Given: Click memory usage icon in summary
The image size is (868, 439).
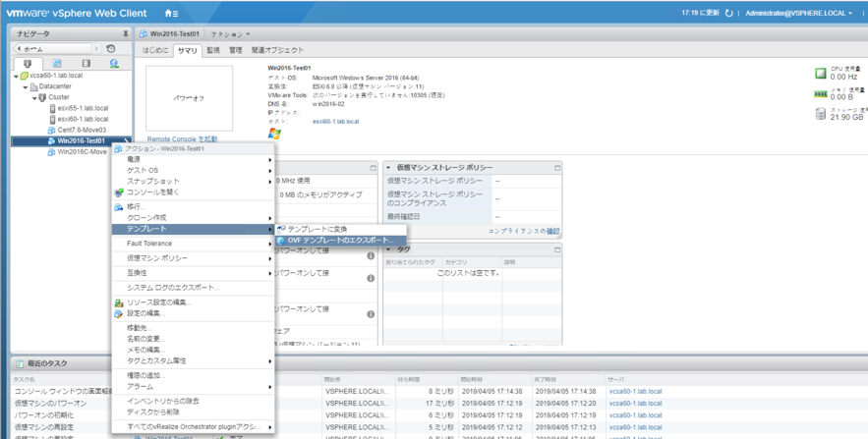Looking at the screenshot, I should [x=821, y=94].
